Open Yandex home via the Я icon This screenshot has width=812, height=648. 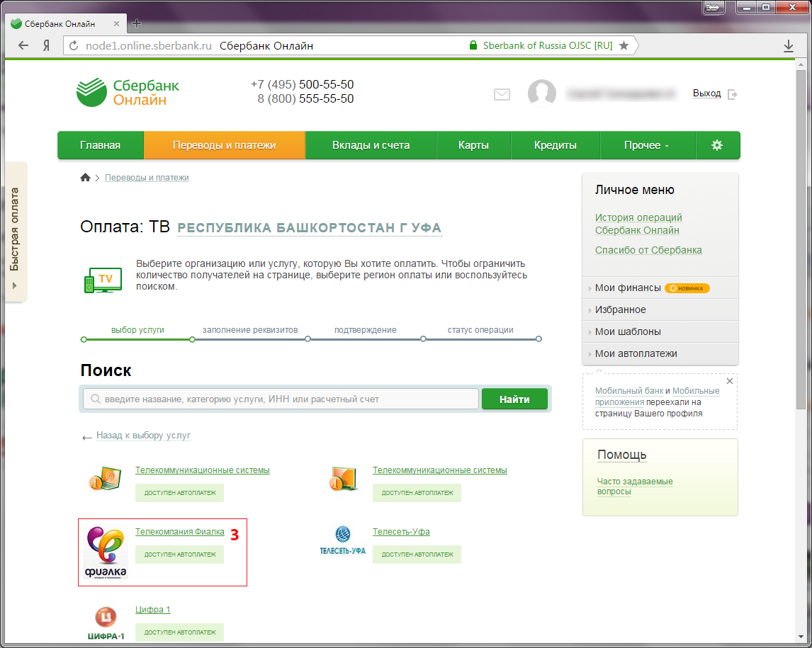click(x=47, y=45)
